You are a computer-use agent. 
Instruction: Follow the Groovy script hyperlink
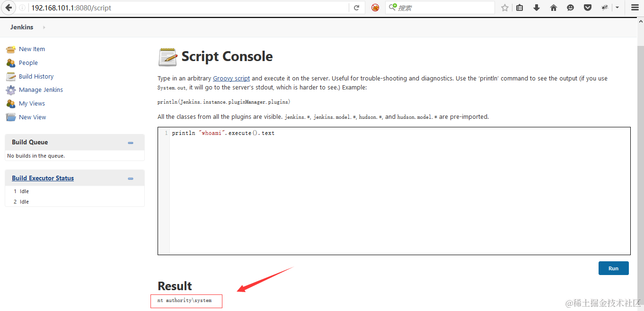[x=231, y=79]
